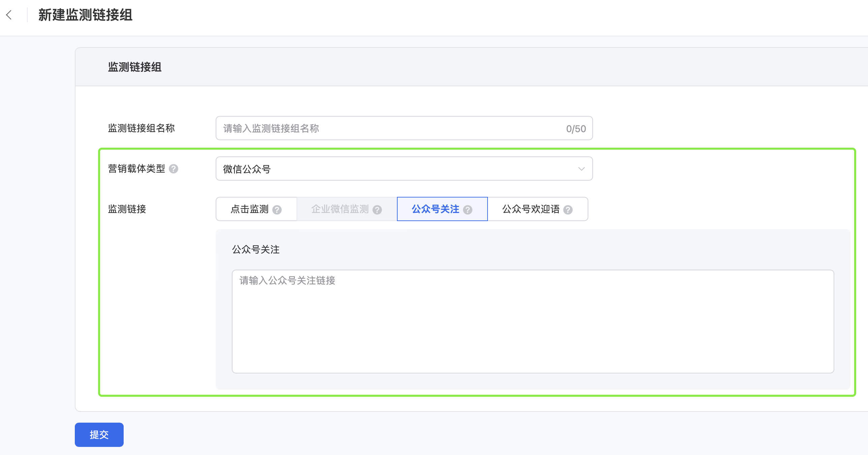Open help icon beside 营销载体类型
868x455 pixels.
174,169
